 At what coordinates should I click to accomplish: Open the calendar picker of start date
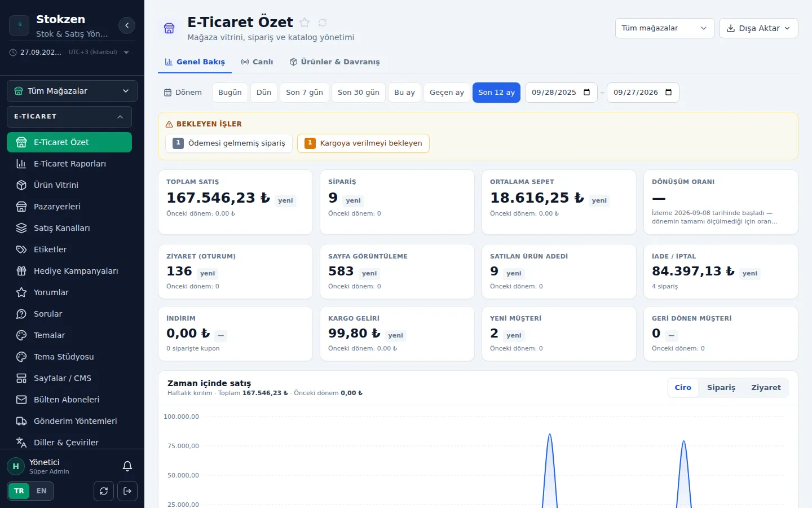click(586, 92)
